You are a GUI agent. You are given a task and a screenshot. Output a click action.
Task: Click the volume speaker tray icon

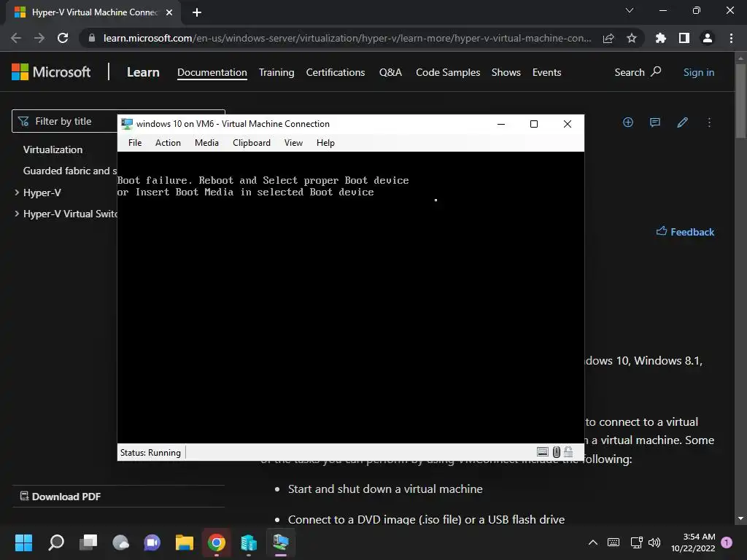(654, 542)
